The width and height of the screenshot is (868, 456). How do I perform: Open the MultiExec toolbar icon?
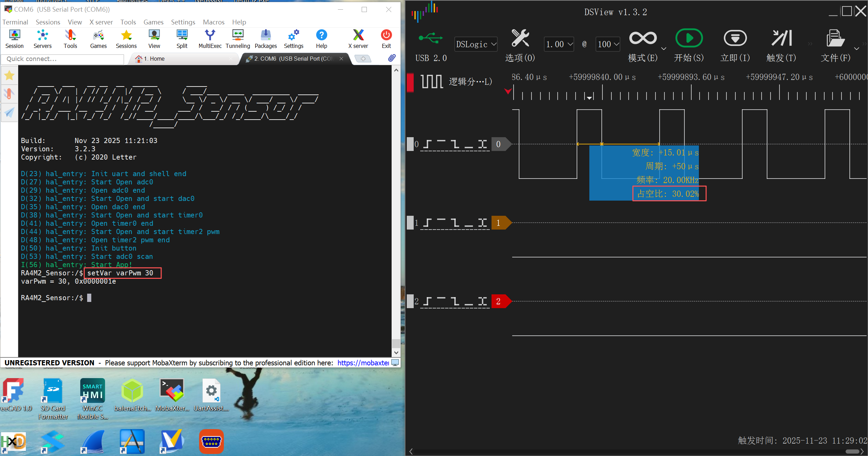coord(210,39)
